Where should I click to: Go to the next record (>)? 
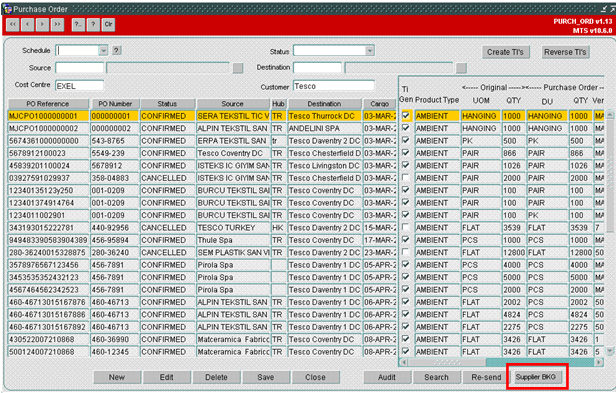[42, 25]
